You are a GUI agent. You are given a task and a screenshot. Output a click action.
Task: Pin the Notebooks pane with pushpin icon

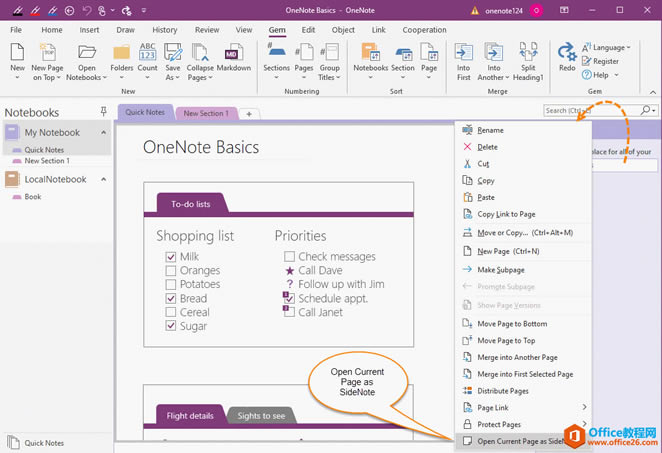[104, 112]
